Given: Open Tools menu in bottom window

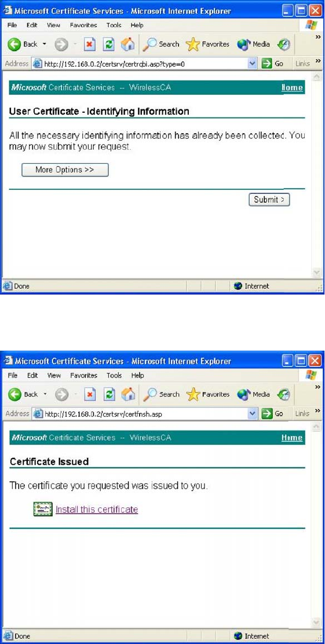Looking at the screenshot, I should click(114, 376).
